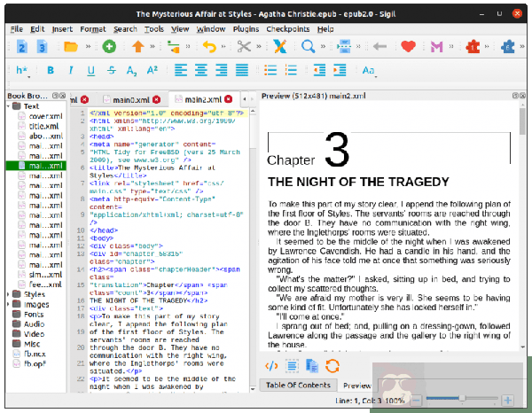
Task: Open the Checkpoints menu
Action: tap(291, 28)
